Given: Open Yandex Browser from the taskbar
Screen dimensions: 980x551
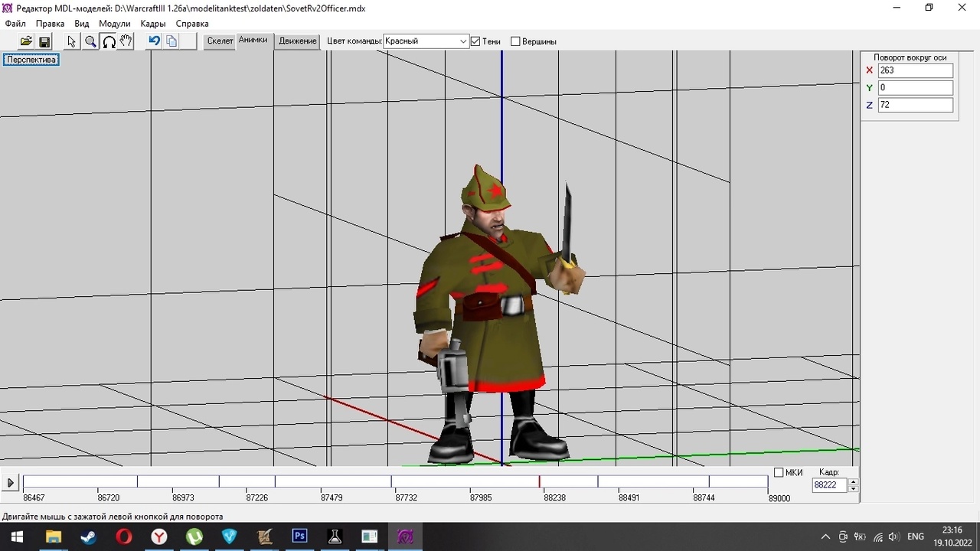Looking at the screenshot, I should (x=159, y=536).
